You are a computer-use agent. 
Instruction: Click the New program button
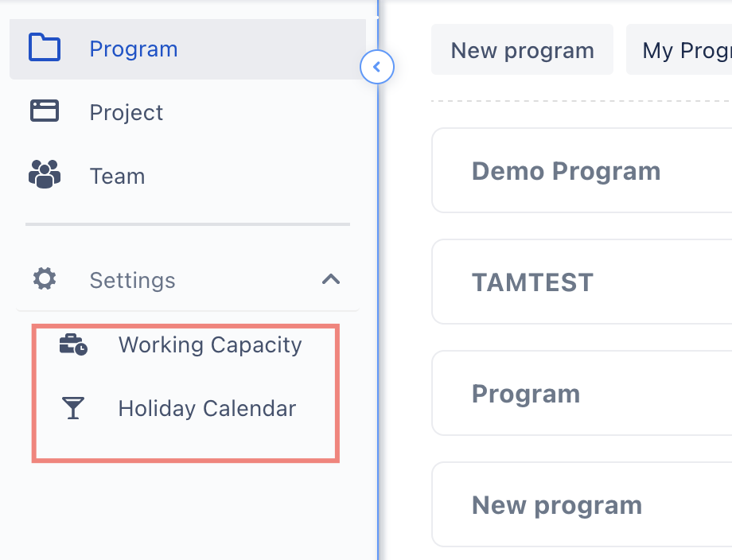522,49
